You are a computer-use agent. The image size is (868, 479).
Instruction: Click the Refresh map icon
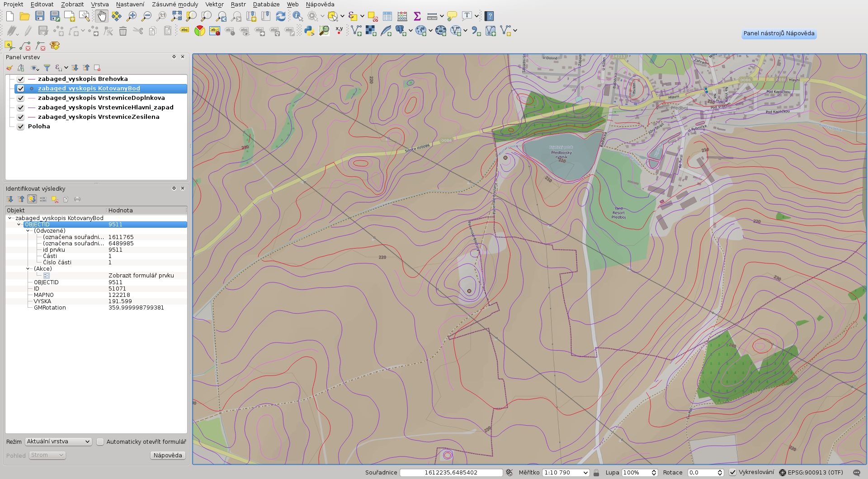(x=281, y=16)
